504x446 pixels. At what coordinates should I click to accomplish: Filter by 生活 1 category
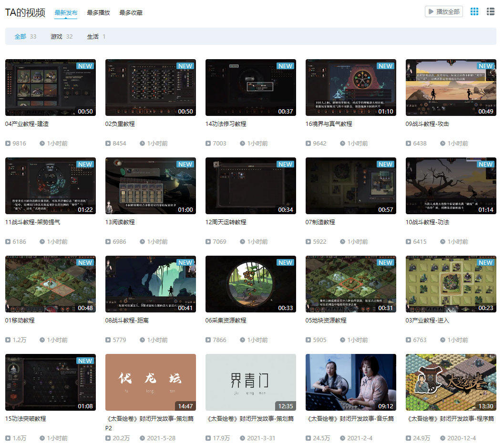click(x=96, y=36)
